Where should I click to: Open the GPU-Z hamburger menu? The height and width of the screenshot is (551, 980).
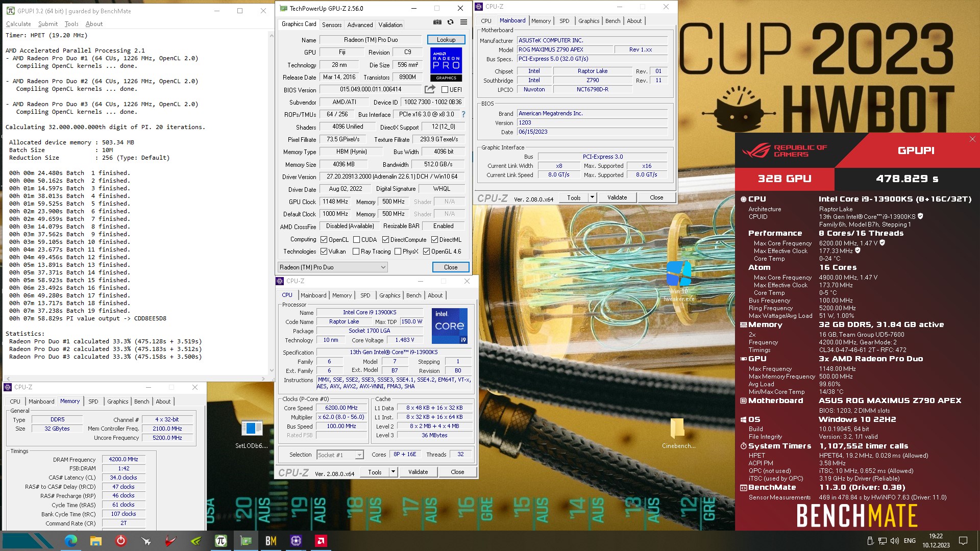(x=463, y=22)
